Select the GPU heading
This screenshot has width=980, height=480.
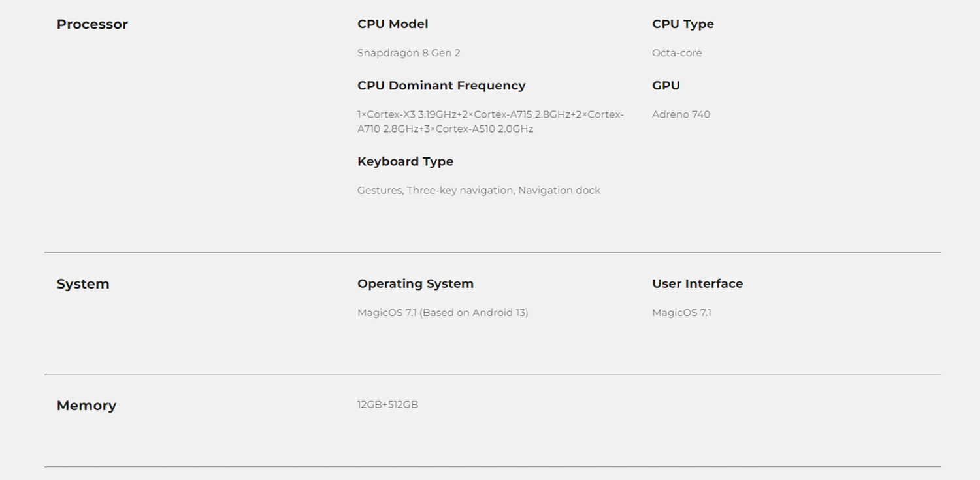666,86
